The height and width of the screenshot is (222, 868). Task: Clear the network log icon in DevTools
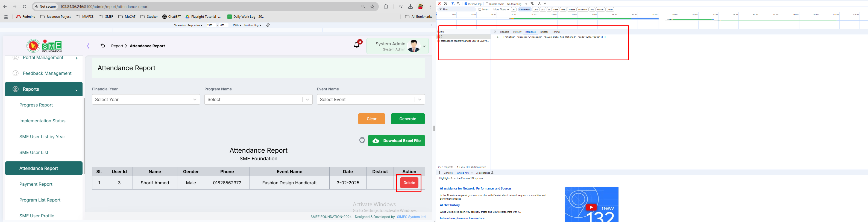(x=445, y=4)
